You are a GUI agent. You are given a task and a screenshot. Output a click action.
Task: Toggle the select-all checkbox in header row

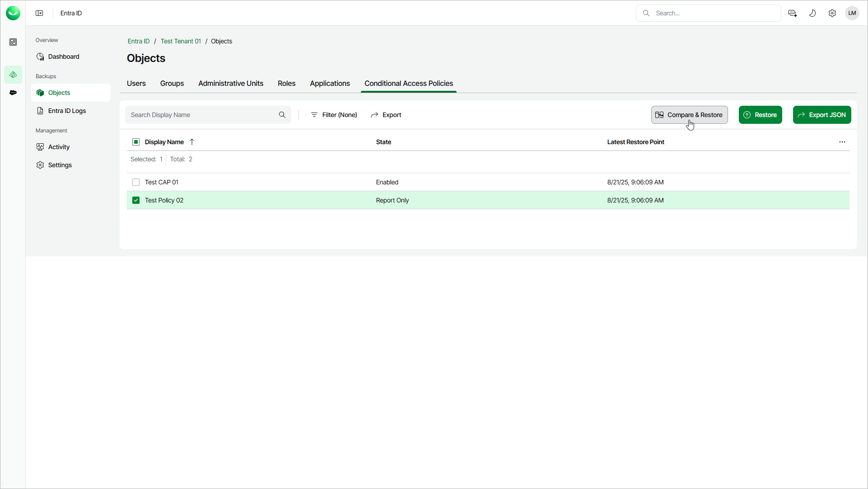click(x=136, y=142)
